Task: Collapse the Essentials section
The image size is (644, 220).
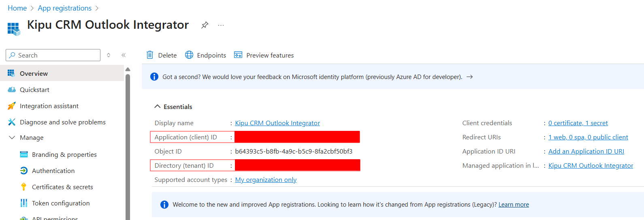Action: click(x=158, y=107)
